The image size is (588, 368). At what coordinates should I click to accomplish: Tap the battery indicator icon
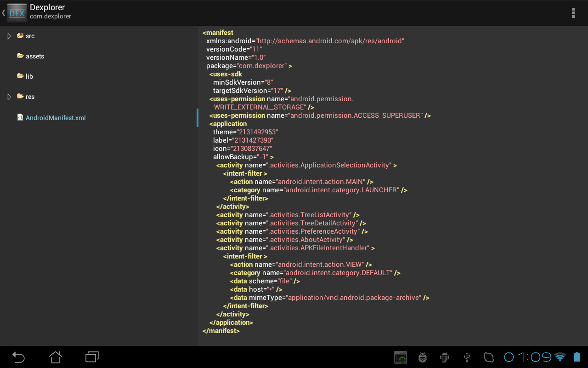pyautogui.click(x=577, y=357)
